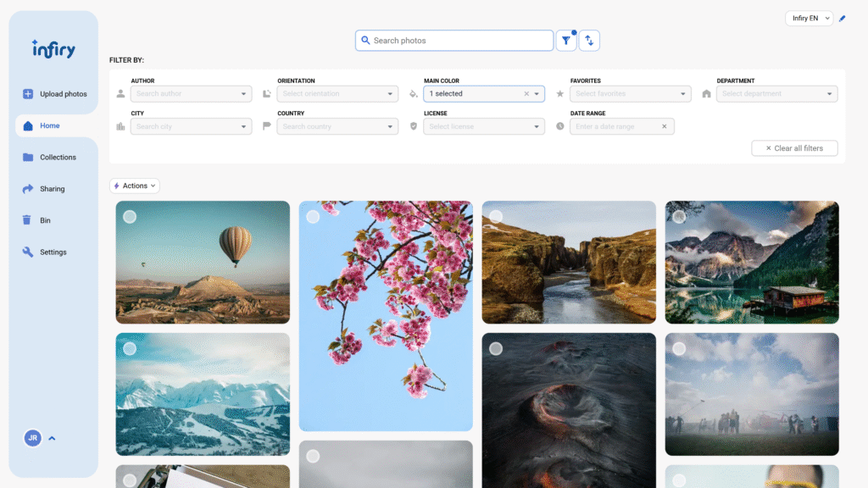Viewport: 868px width, 488px height.
Task: Open the Country search dropdown
Action: point(337,127)
